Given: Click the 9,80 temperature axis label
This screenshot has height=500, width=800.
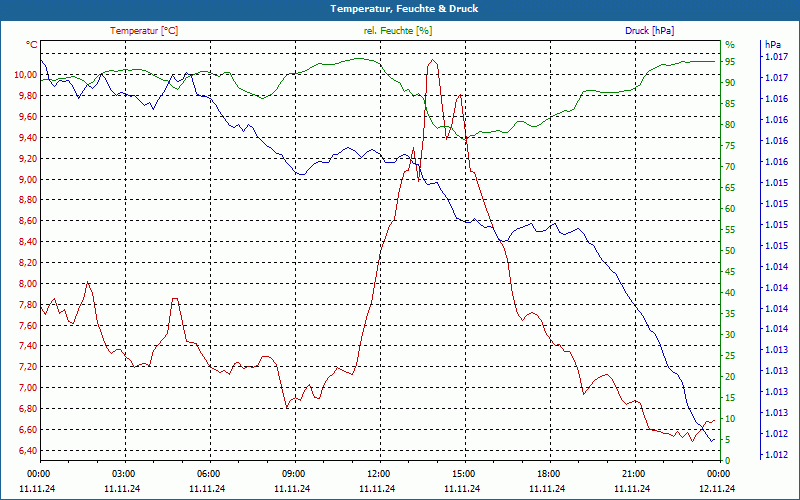Looking at the screenshot, I should pyautogui.click(x=28, y=96).
